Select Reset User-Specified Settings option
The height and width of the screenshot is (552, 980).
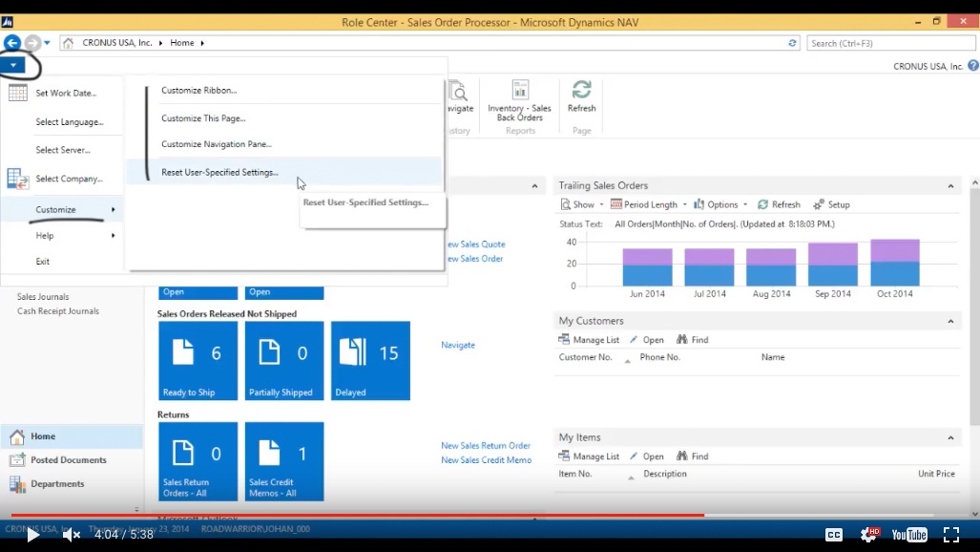220,172
